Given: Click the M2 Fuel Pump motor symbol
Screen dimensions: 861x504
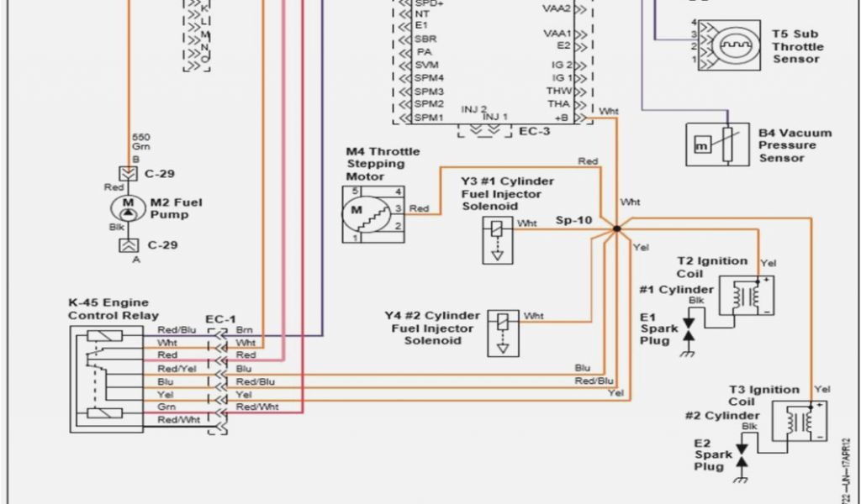Looking at the screenshot, I should (x=129, y=207).
